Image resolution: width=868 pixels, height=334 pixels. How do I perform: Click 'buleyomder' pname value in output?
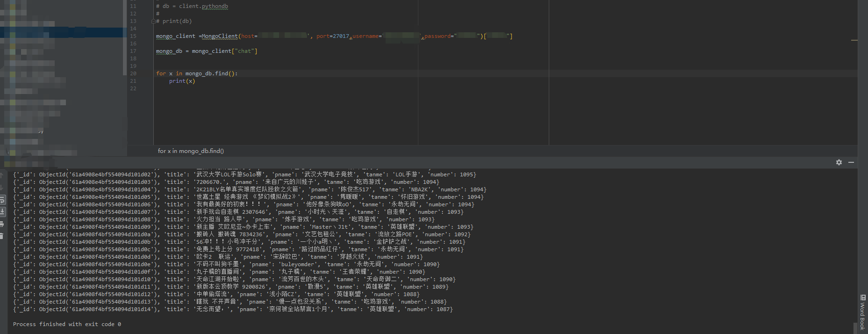[x=298, y=264]
